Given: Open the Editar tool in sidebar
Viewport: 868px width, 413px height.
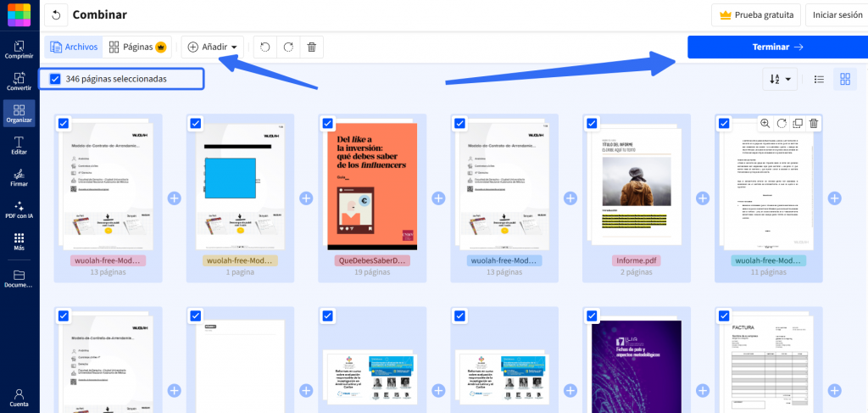Looking at the screenshot, I should coord(19,145).
